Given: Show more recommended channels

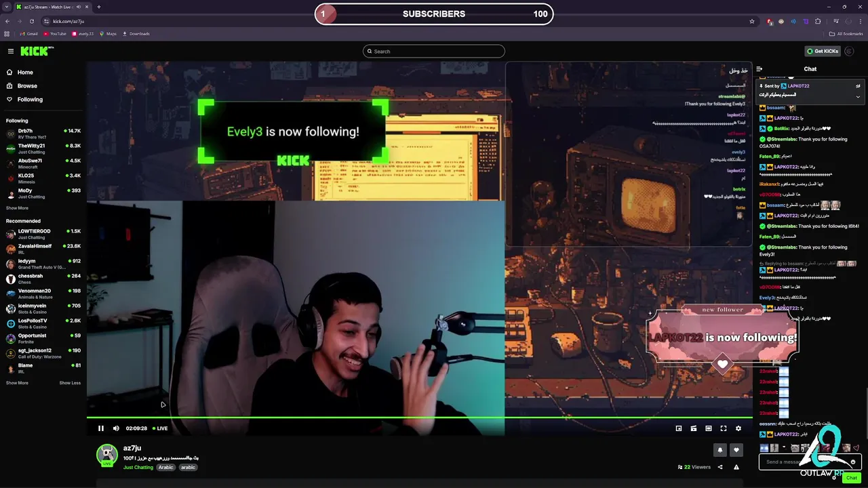Looking at the screenshot, I should pyautogui.click(x=17, y=383).
